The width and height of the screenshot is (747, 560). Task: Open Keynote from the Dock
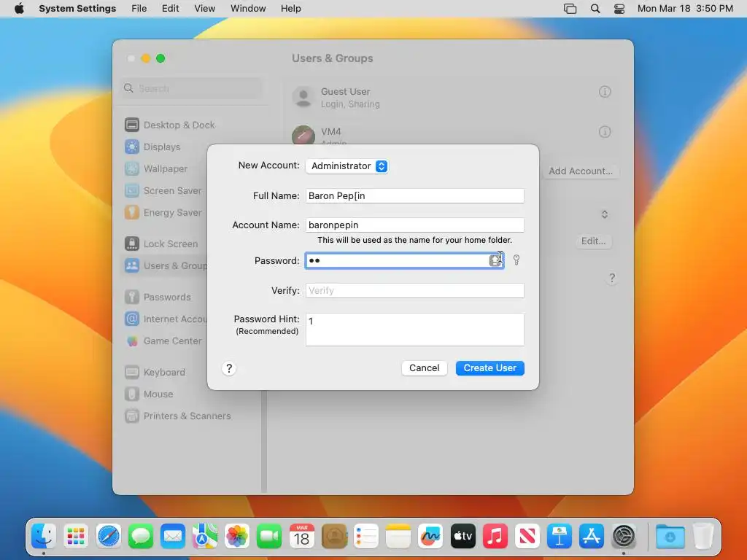click(560, 537)
